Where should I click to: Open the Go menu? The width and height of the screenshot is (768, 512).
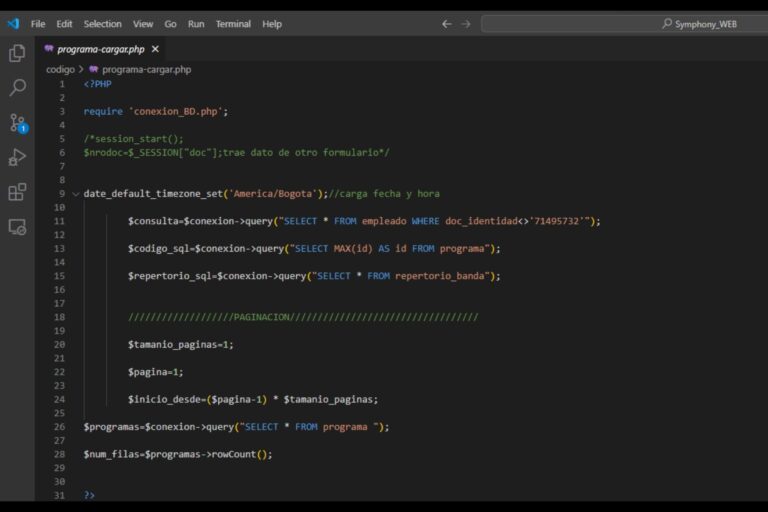(x=170, y=24)
